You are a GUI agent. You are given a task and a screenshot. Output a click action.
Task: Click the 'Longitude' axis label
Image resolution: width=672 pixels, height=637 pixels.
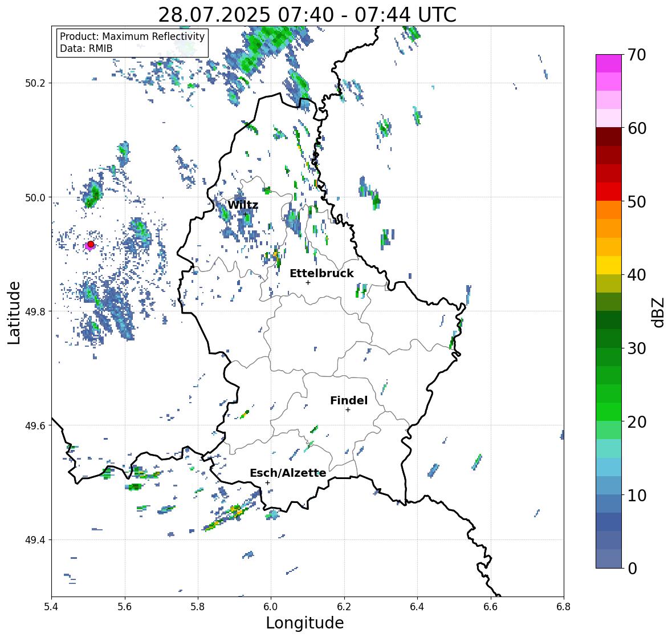(305, 623)
